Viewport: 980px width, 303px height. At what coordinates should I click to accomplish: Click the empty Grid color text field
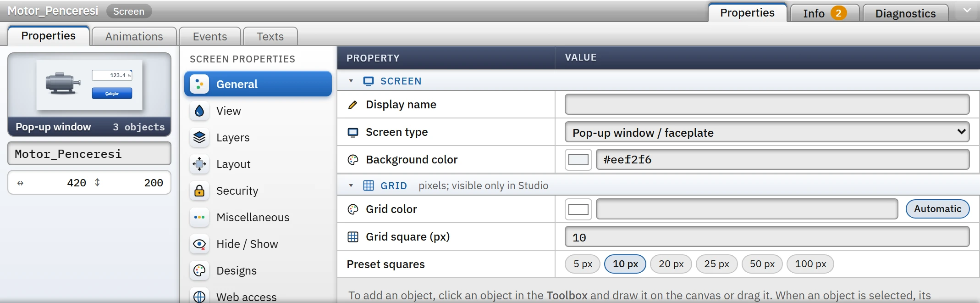(x=747, y=209)
